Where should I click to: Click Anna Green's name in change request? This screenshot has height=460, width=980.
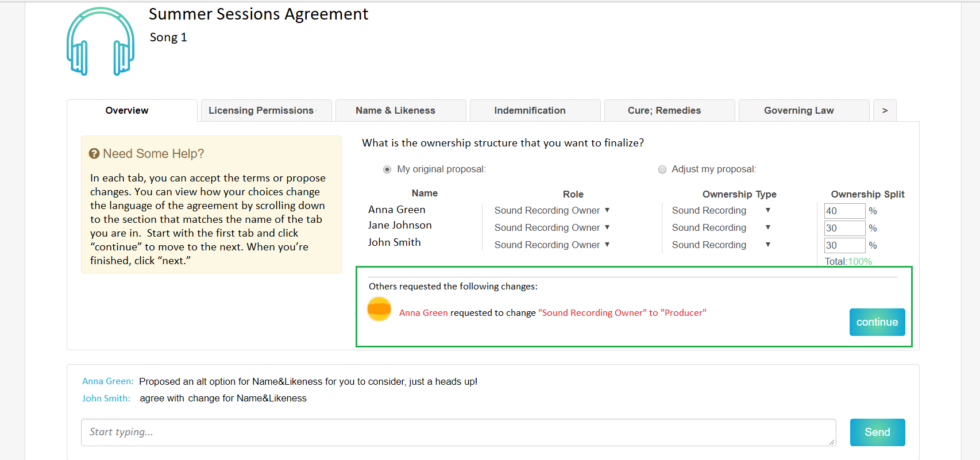point(423,313)
